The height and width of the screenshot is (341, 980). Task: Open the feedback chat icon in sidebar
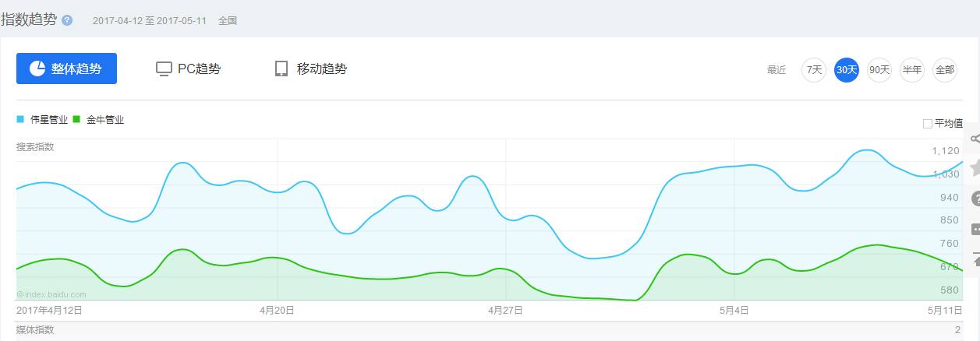coord(975,229)
